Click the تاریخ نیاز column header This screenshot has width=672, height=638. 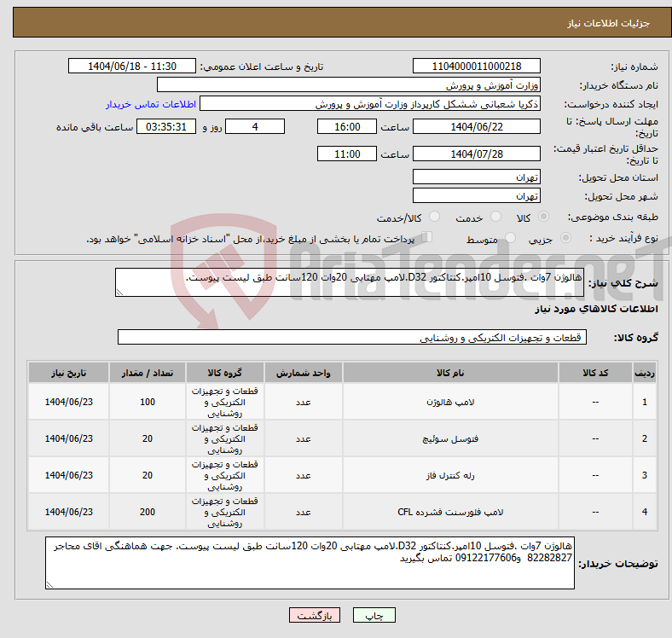pos(68,373)
